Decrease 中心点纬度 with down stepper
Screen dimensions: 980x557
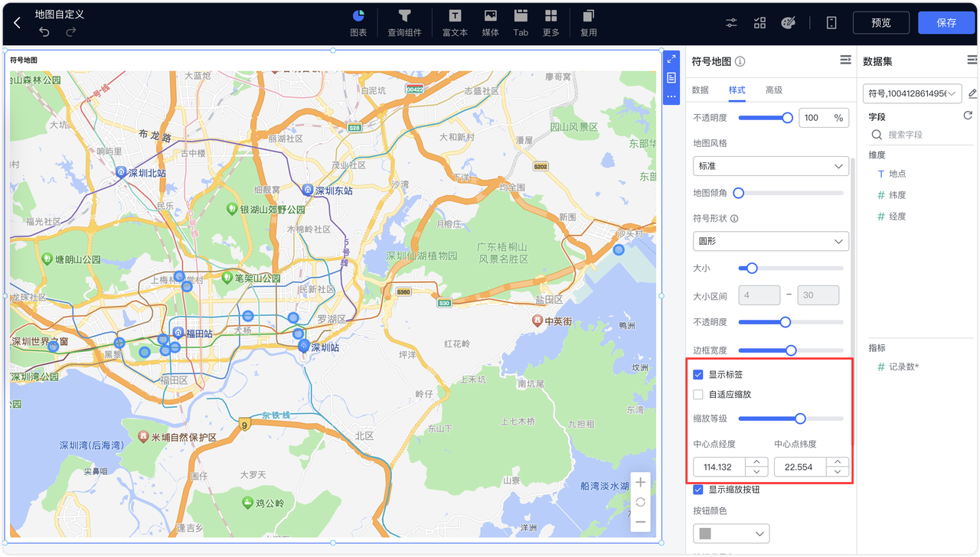(x=838, y=472)
